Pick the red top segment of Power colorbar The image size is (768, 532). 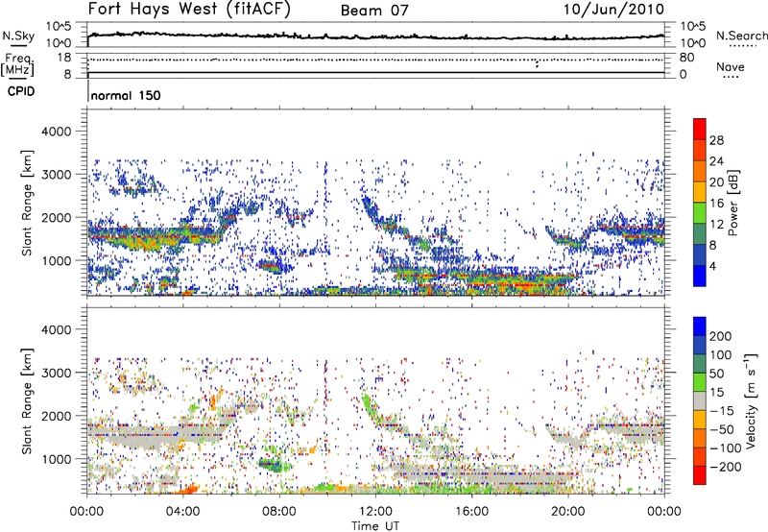click(x=700, y=130)
